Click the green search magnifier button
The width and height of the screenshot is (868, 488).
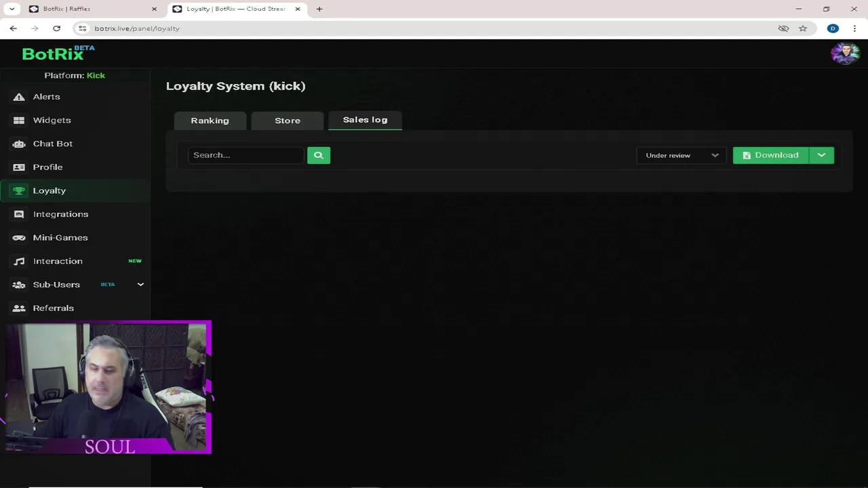click(319, 155)
